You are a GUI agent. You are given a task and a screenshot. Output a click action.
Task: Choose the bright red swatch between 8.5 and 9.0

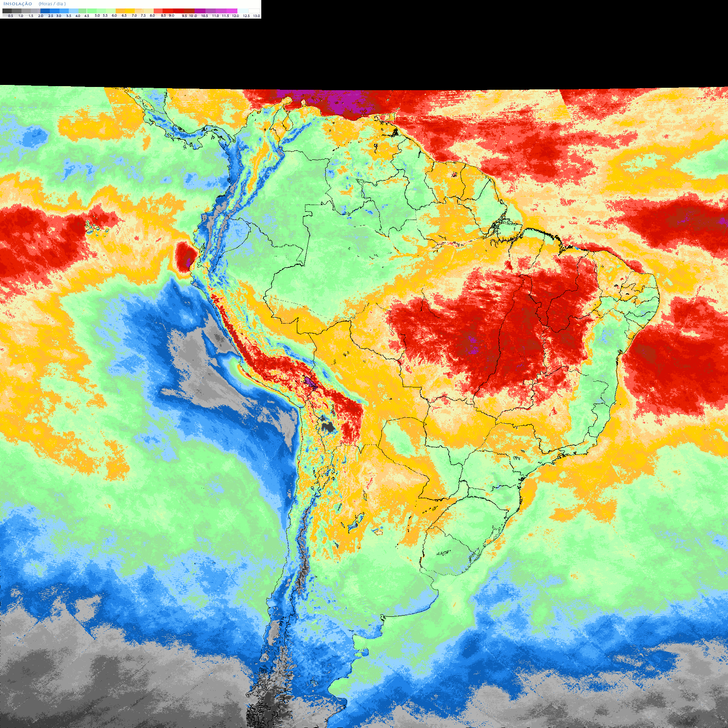coord(168,11)
